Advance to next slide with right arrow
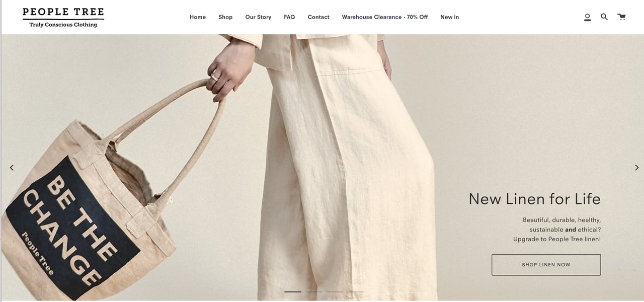This screenshot has height=302, width=644. pos(636,168)
